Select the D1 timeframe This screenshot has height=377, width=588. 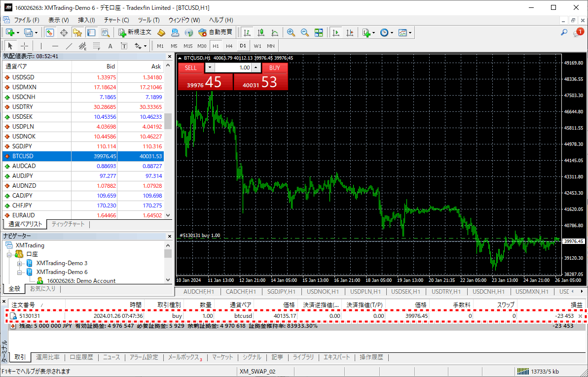243,46
